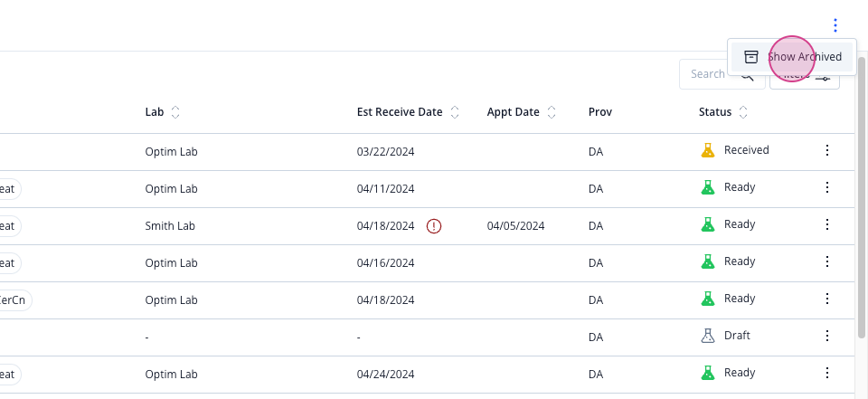This screenshot has width=868, height=399.
Task: Sort table by Status column
Action: pyautogui.click(x=743, y=112)
